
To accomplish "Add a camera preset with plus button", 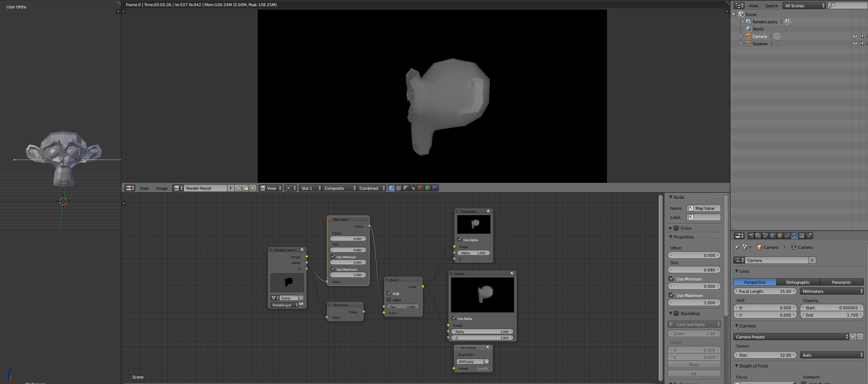I will (x=853, y=337).
